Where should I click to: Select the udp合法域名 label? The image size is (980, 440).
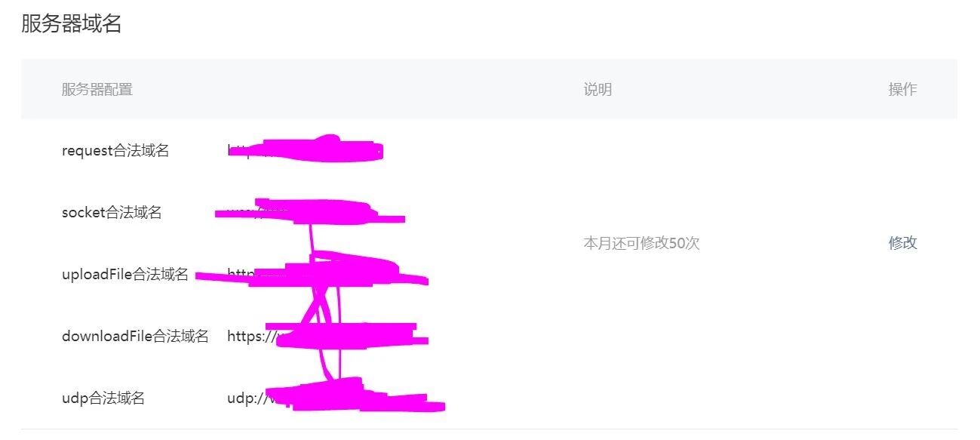(103, 398)
